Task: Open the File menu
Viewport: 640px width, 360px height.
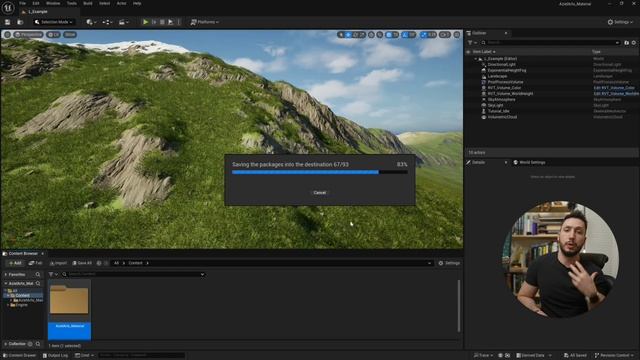Action: coord(22,3)
